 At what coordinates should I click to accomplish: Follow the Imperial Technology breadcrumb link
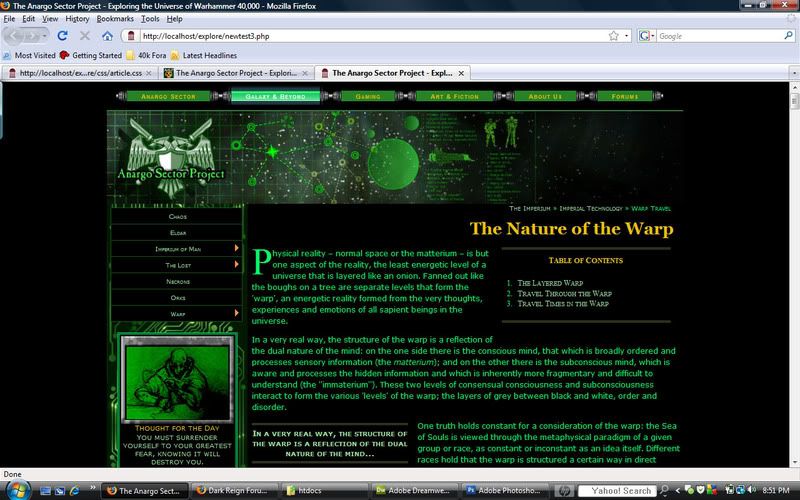591,208
